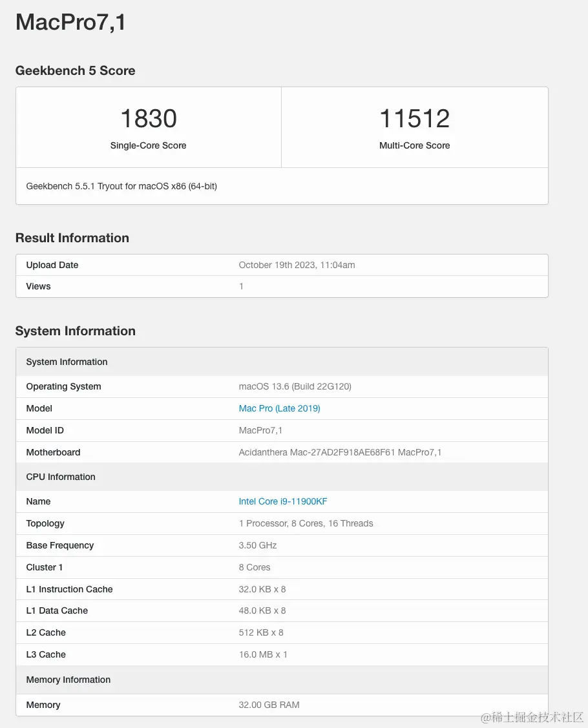Click the multi-core score 11512
The image size is (588, 728).
pyautogui.click(x=415, y=118)
